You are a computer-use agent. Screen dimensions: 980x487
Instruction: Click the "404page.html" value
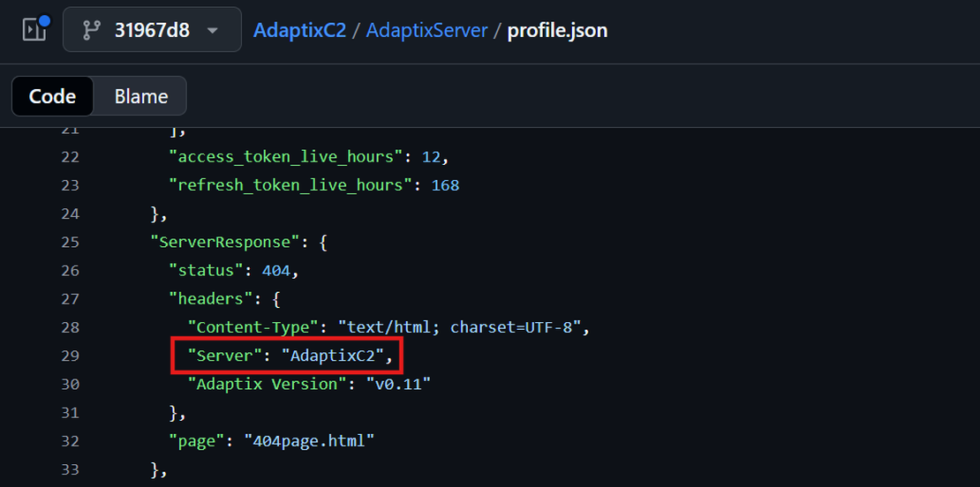click(x=309, y=441)
